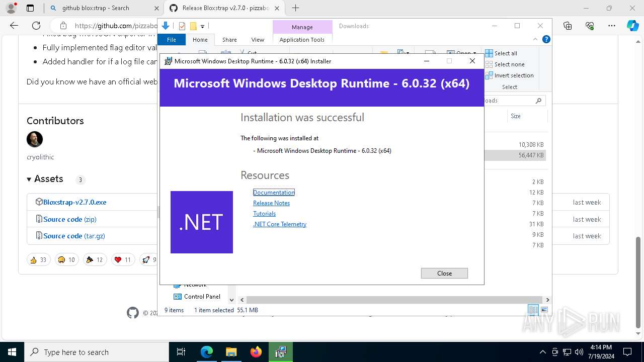
Task: Open Control Panel in Explorer navigation pane
Action: point(197,297)
